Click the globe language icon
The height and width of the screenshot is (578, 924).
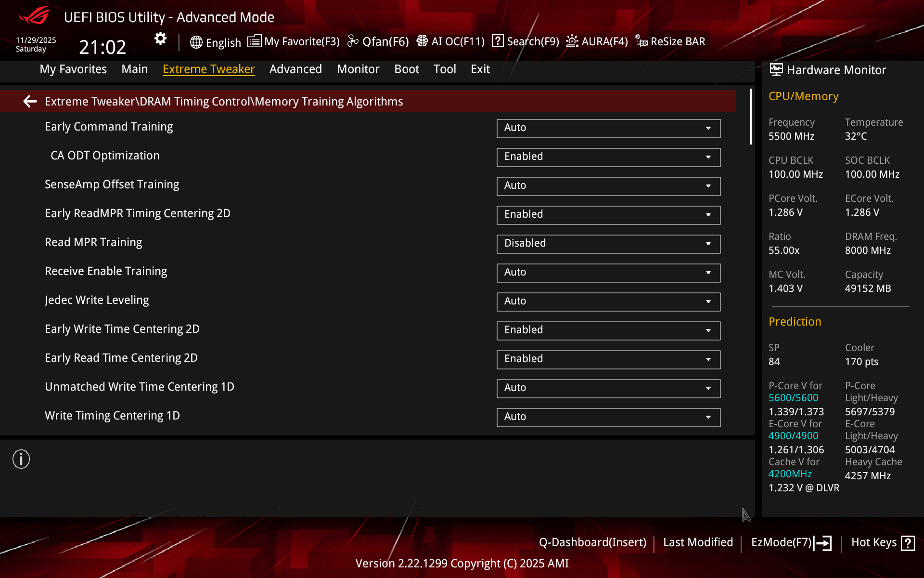pyautogui.click(x=196, y=42)
